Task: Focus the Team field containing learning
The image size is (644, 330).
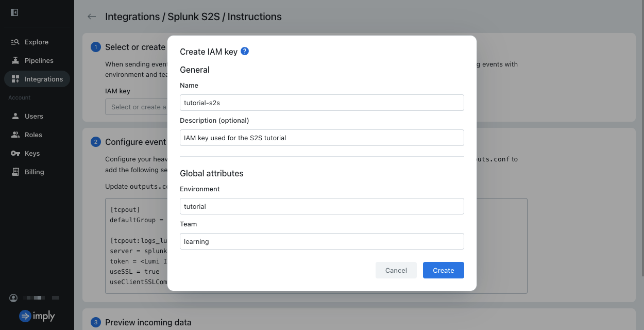Action: coord(322,241)
